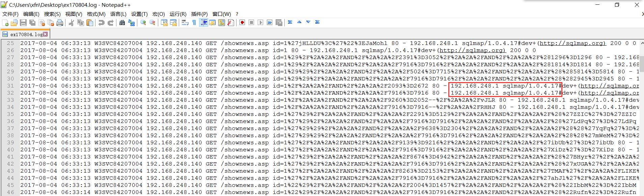The width and height of the screenshot is (644, 196).
Task: Stop macro recording square icon
Action: tap(251, 23)
